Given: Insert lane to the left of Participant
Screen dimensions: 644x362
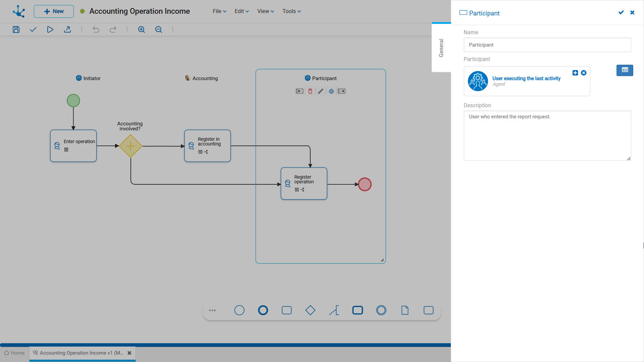Looking at the screenshot, I should [x=300, y=91].
